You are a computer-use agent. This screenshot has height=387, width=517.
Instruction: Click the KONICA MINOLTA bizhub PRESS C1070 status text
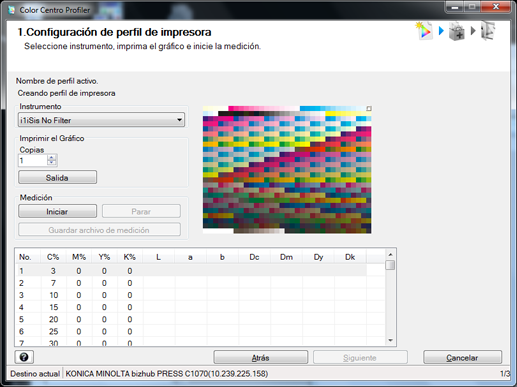point(167,374)
